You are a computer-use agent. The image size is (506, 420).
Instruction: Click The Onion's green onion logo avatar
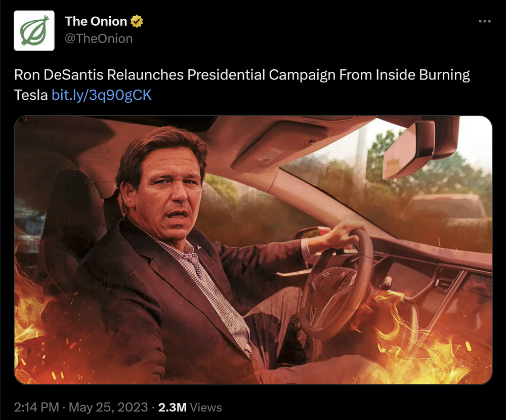pyautogui.click(x=34, y=31)
